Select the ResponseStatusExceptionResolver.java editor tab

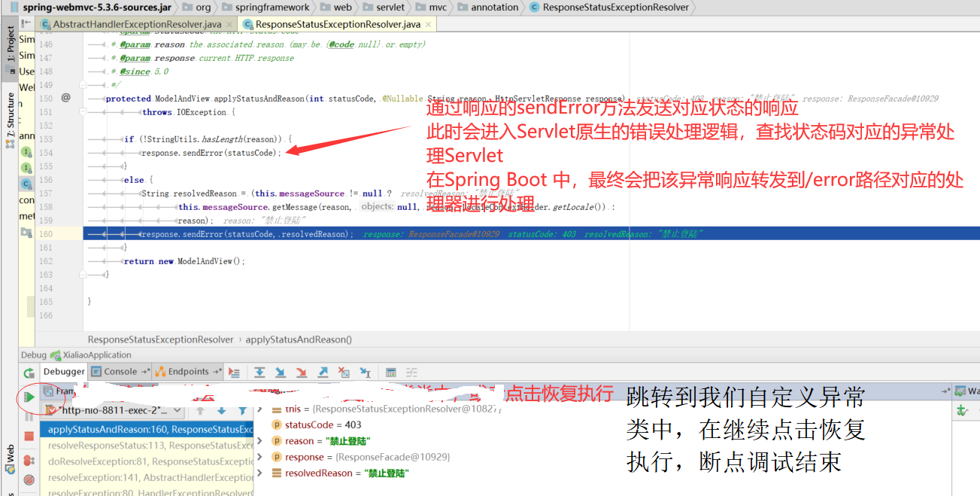[337, 25]
